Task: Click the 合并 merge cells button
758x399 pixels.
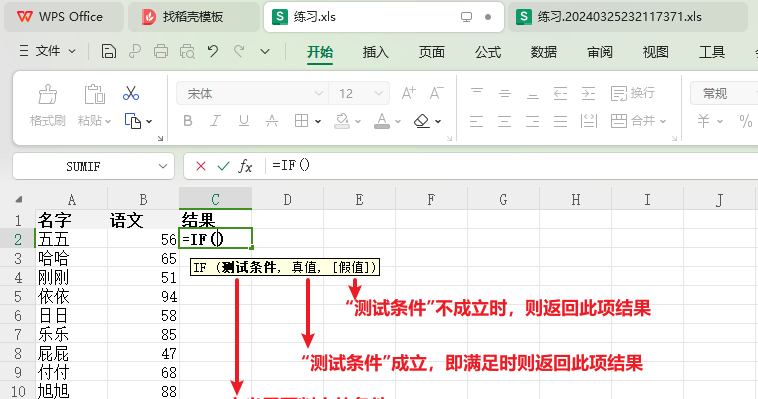Action: (x=638, y=121)
